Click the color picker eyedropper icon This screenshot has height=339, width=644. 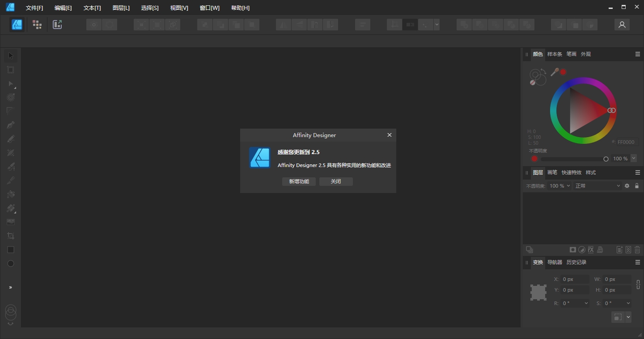(555, 72)
